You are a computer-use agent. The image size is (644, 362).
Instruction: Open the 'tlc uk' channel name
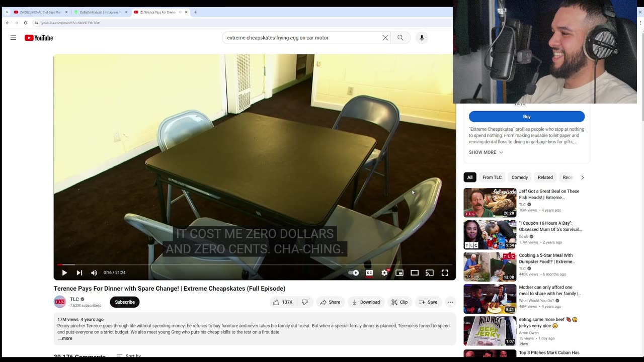point(524,236)
